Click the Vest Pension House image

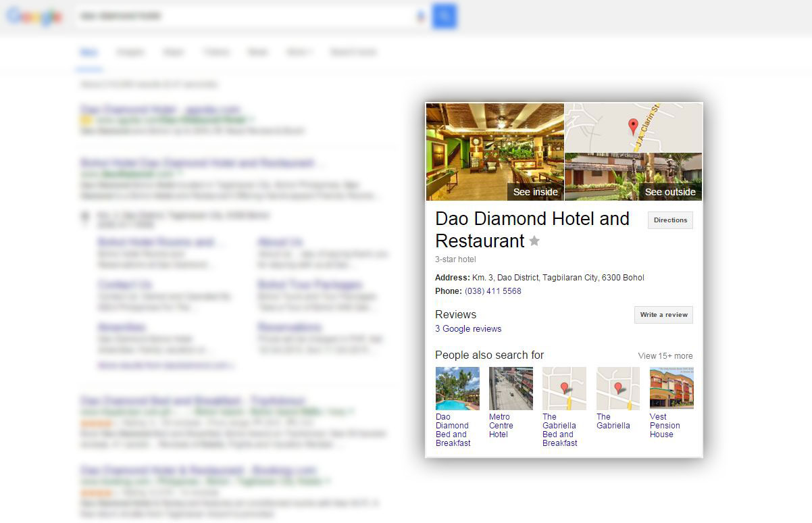[x=671, y=388]
